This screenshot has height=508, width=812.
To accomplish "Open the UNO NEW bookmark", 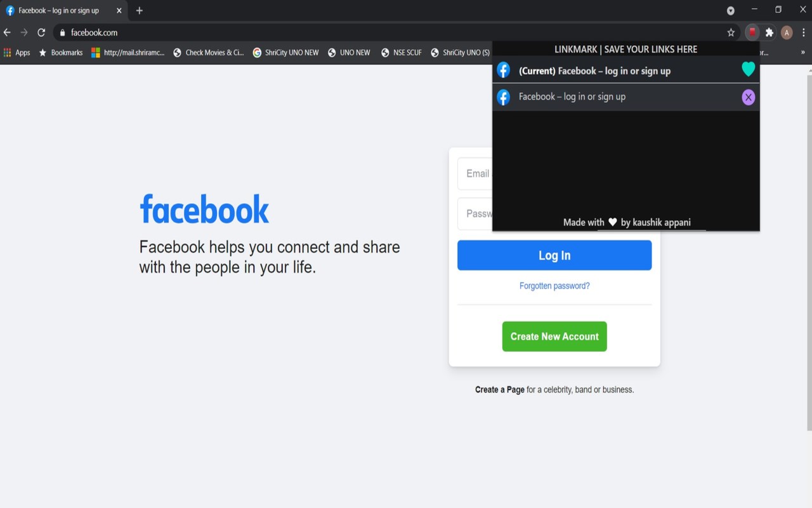I will point(349,53).
